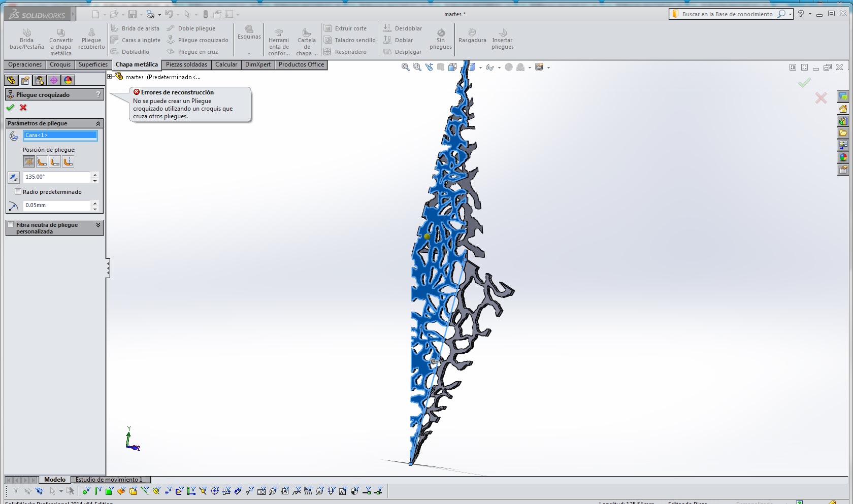Switch to the Croquis tab
Screen dimensions: 853x504
(60, 64)
